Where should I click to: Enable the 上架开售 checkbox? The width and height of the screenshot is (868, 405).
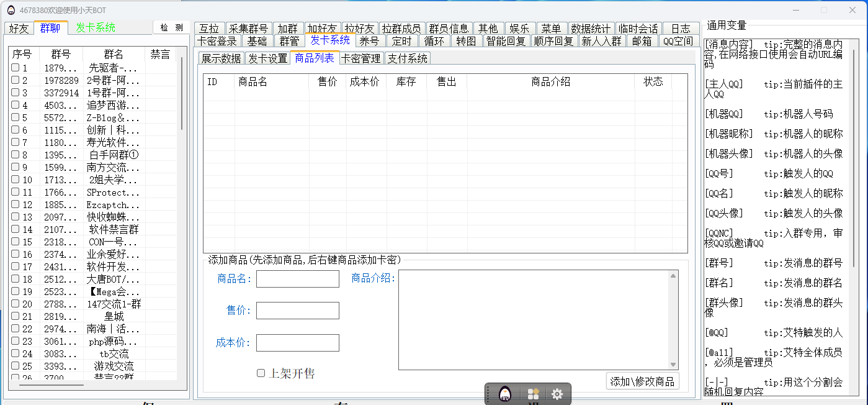pyautogui.click(x=261, y=373)
